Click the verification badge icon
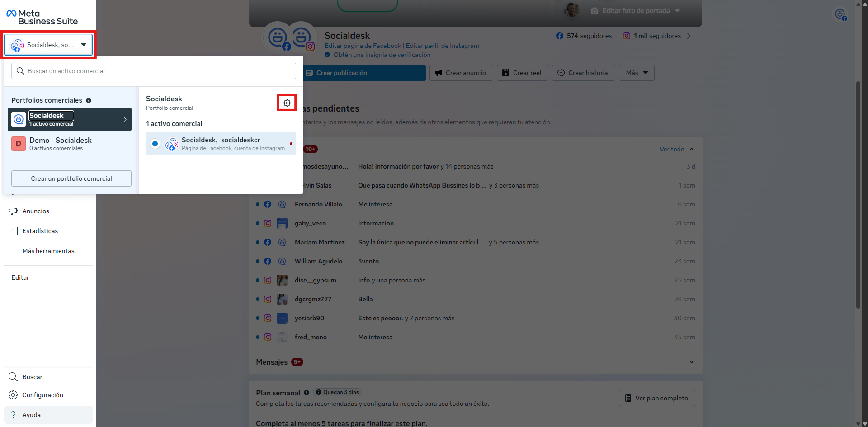This screenshot has width=868, height=427. tap(327, 55)
